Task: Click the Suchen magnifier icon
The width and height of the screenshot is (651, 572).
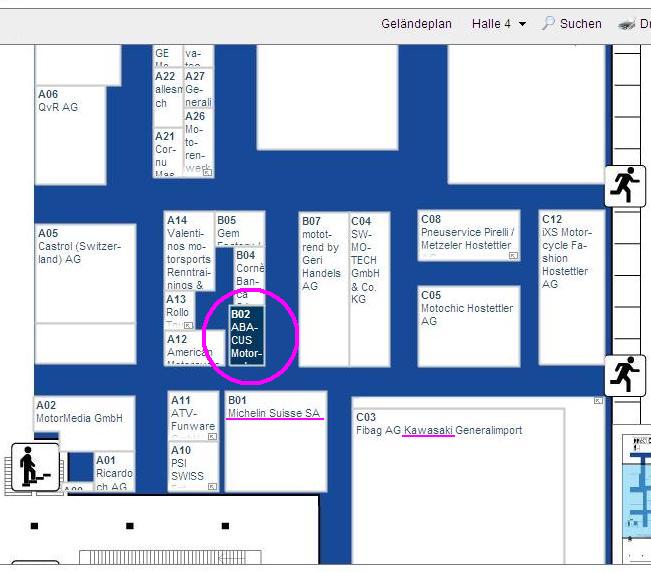Action: tap(548, 23)
